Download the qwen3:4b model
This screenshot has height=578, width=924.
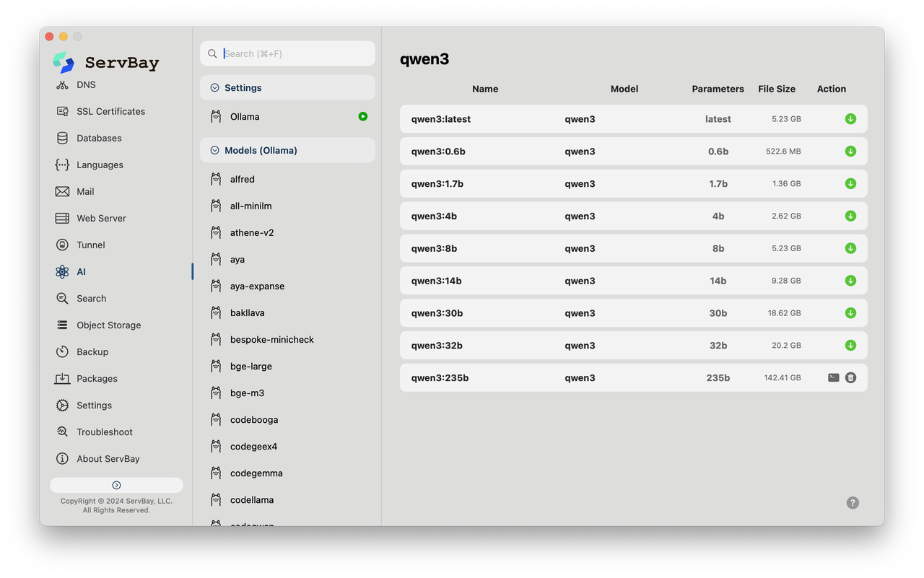[x=850, y=216]
